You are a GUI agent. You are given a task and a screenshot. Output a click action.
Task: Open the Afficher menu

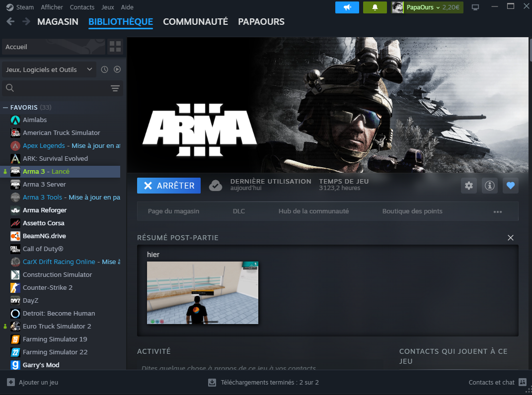[x=52, y=7]
